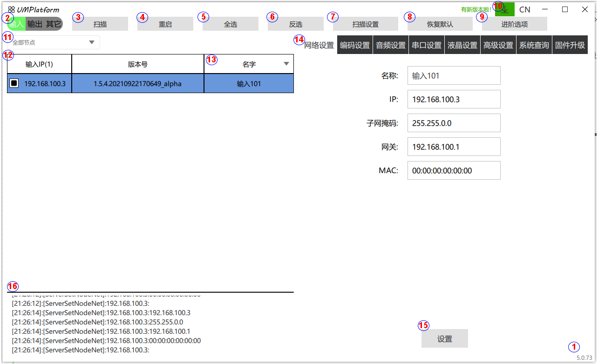Click the 网关 gateway input field
This screenshot has width=598, height=364.
pyautogui.click(x=454, y=147)
